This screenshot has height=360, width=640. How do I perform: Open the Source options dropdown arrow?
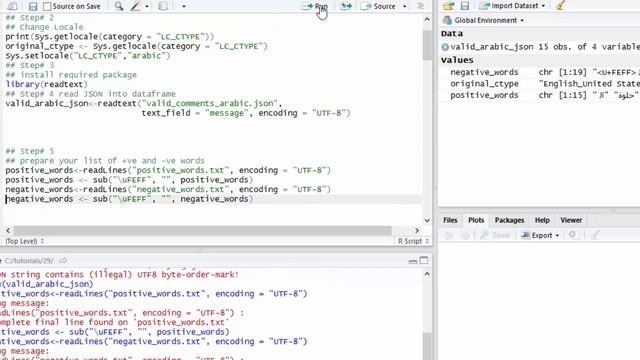(x=404, y=7)
